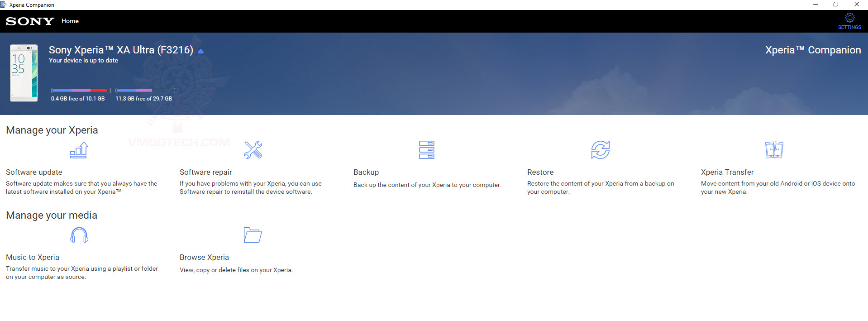Click the internal storage usage bar
Screen dimensions: 868x321
[81, 91]
